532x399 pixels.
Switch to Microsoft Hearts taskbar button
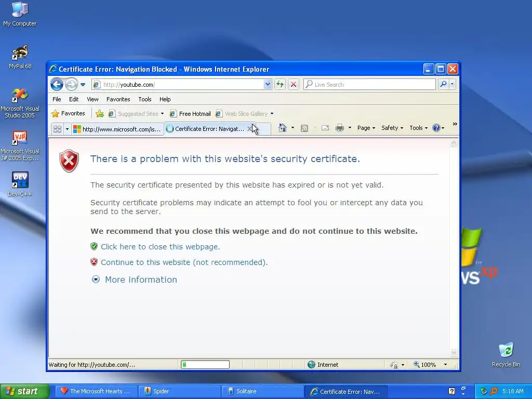pyautogui.click(x=96, y=391)
